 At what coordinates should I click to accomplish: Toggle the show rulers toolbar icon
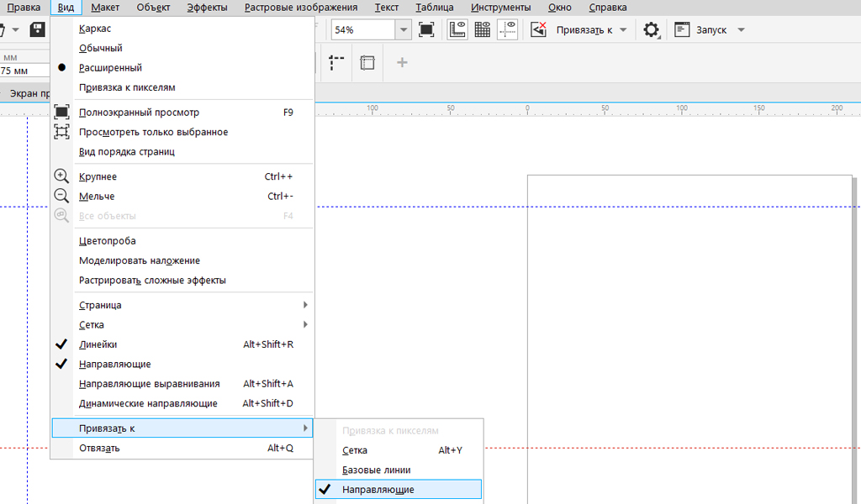pos(458,30)
